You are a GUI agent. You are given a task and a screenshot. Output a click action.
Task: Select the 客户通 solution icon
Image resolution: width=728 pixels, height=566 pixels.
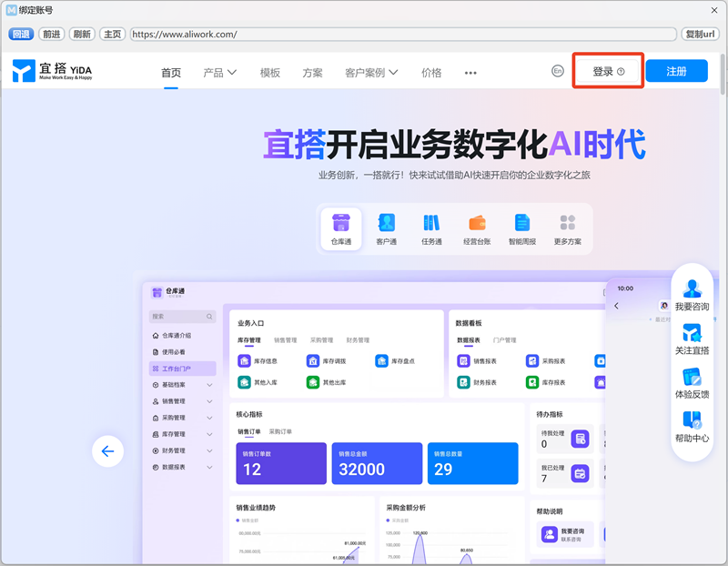(x=386, y=222)
